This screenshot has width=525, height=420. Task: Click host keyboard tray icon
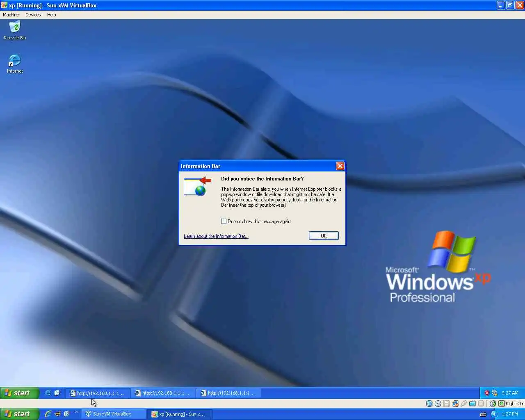[483, 414]
